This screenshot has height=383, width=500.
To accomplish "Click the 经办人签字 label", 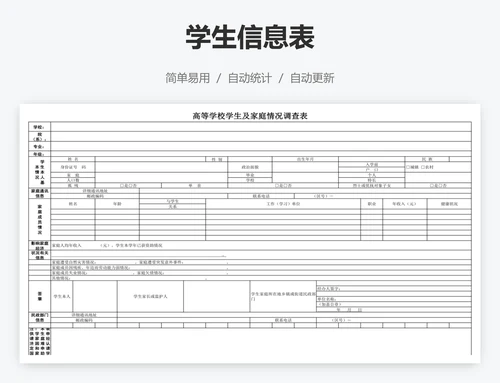I will click(329, 289).
